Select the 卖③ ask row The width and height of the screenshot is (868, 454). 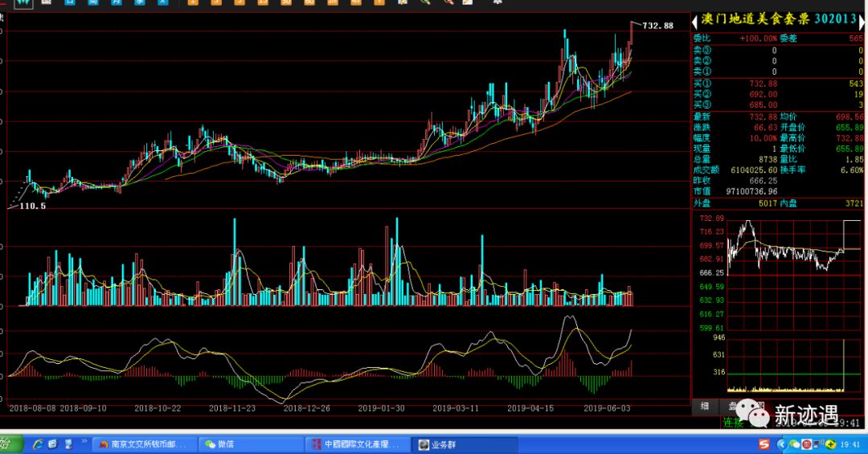(778, 51)
